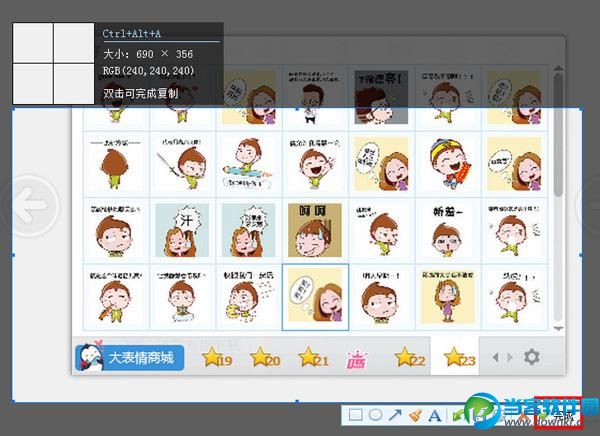Screen dimensions: 600x436
Task: Switch to star 22 emoticon tab
Action: click(410, 357)
